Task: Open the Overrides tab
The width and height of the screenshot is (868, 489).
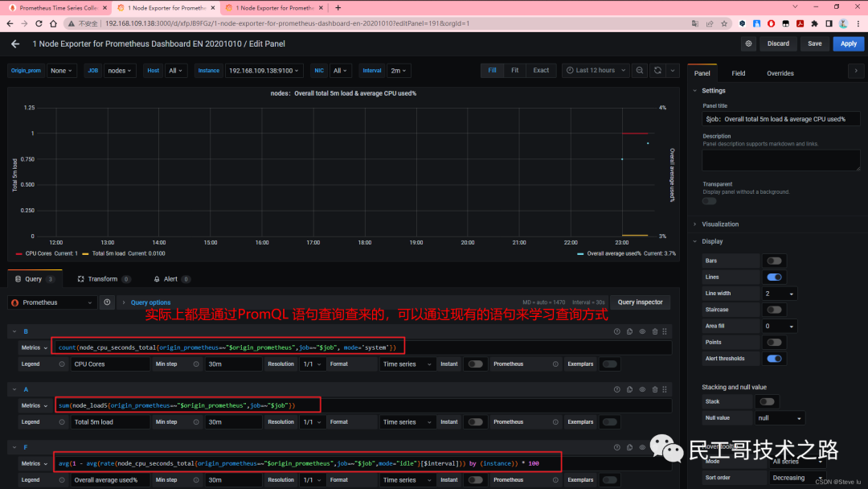Action: [x=780, y=73]
